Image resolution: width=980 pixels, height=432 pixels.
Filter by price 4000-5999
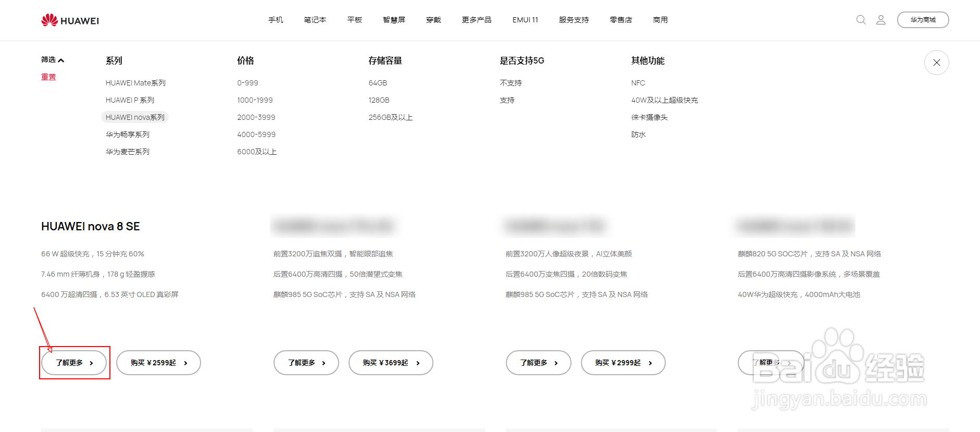click(256, 134)
